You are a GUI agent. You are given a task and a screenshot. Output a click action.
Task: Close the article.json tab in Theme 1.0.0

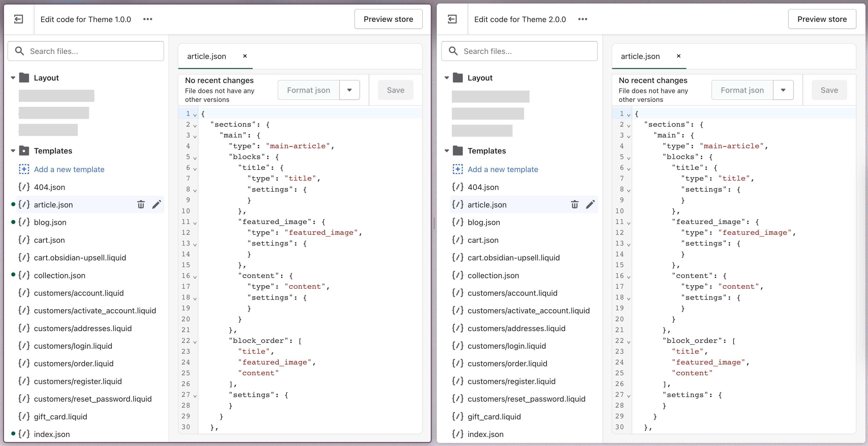coord(245,56)
